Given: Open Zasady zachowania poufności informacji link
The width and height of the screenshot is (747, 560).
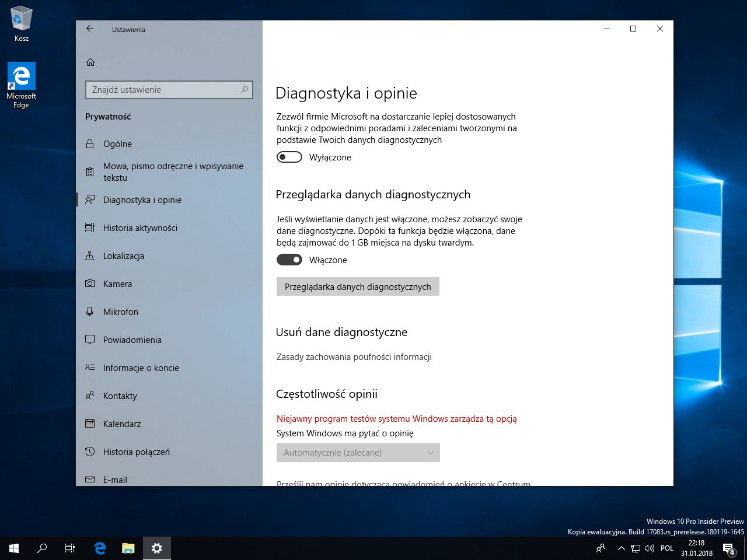Looking at the screenshot, I should tap(354, 357).
